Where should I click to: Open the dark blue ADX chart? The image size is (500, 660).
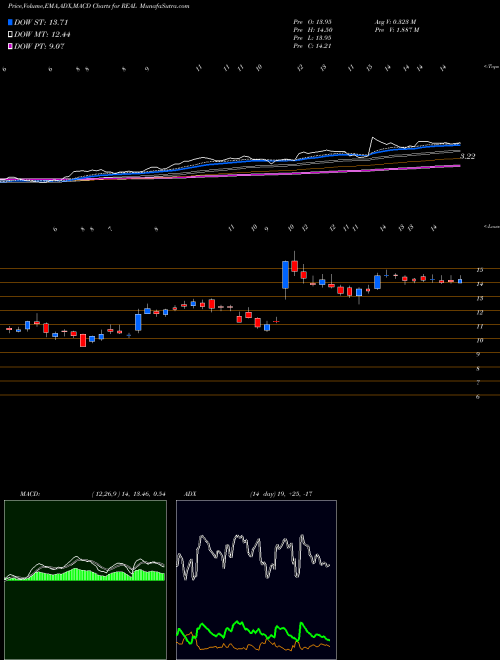[x=256, y=580]
